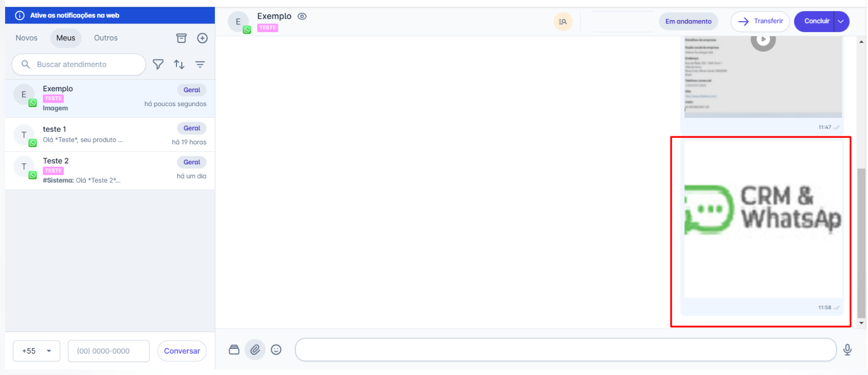Click the Transferir button
This screenshot has height=375, width=868.
point(760,21)
